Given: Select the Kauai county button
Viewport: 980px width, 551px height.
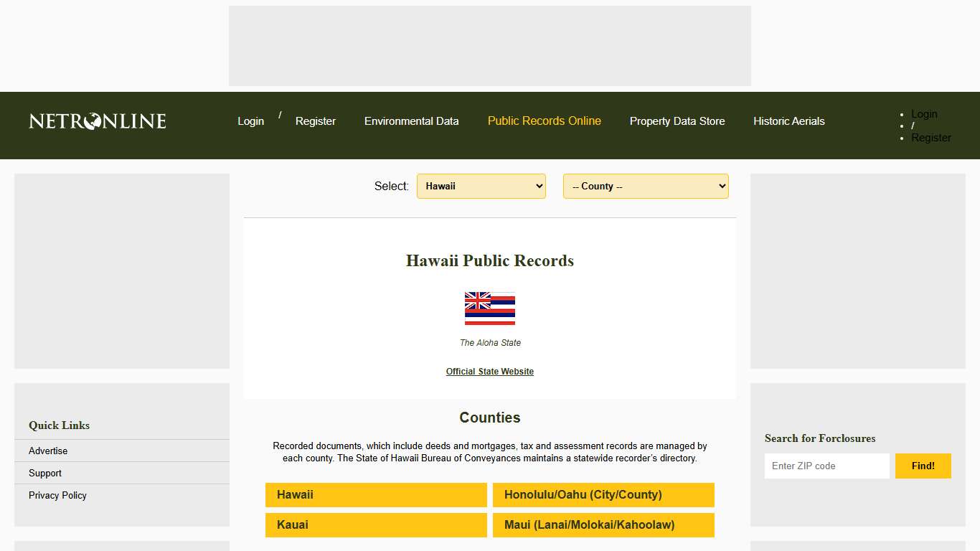Looking at the screenshot, I should [x=376, y=524].
